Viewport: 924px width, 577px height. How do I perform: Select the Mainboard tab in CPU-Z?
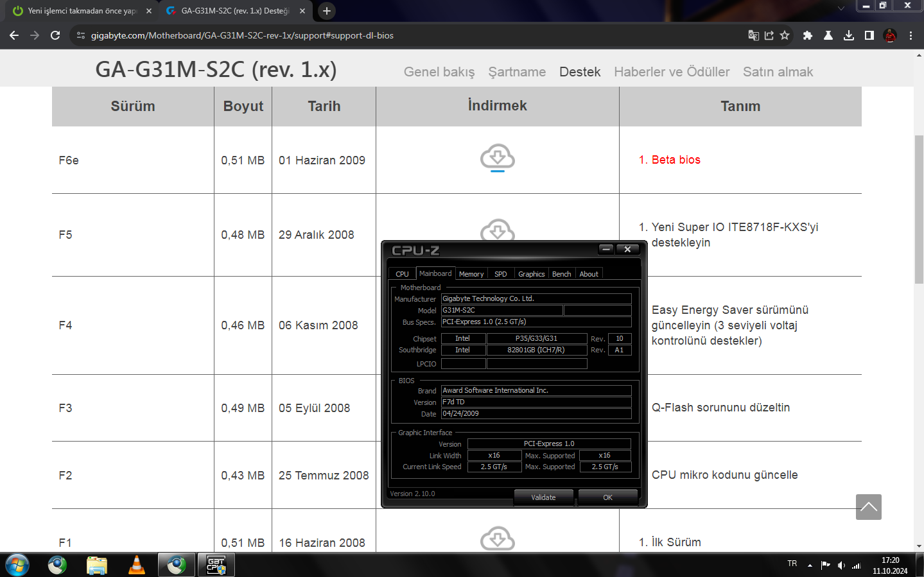click(x=435, y=273)
